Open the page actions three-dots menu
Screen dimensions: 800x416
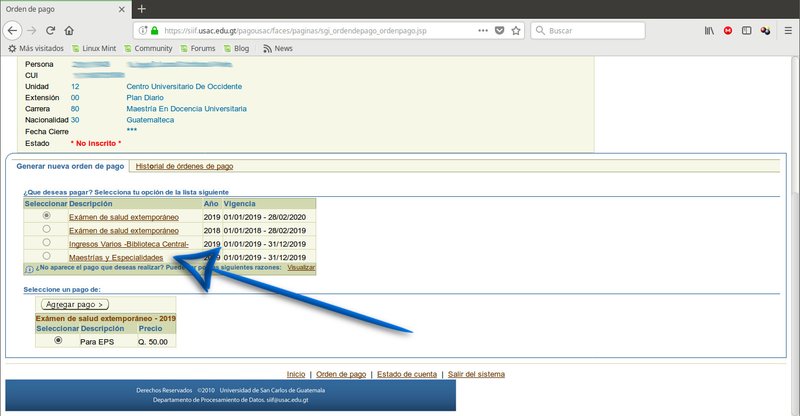480,31
